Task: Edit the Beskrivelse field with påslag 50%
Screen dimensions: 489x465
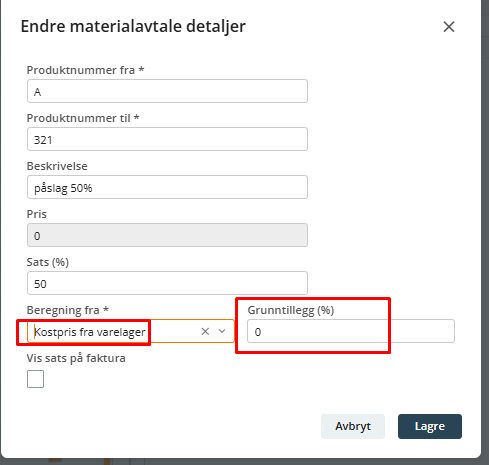Action: (x=167, y=187)
